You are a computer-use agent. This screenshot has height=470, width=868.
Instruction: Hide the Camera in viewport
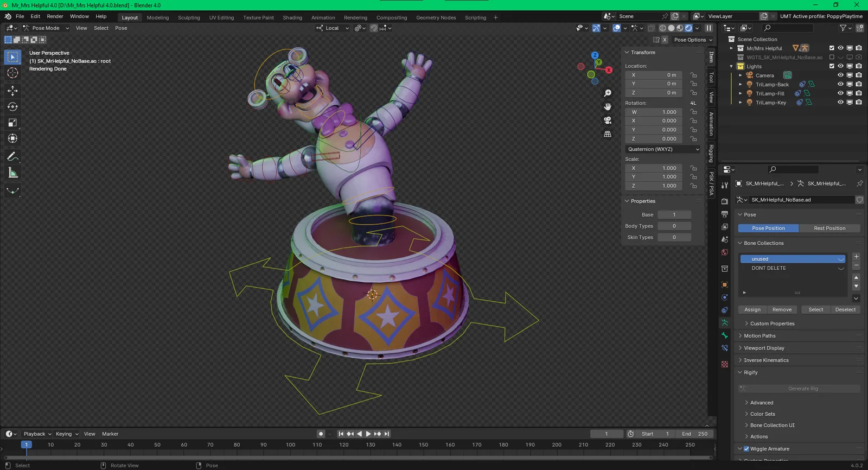pos(840,75)
